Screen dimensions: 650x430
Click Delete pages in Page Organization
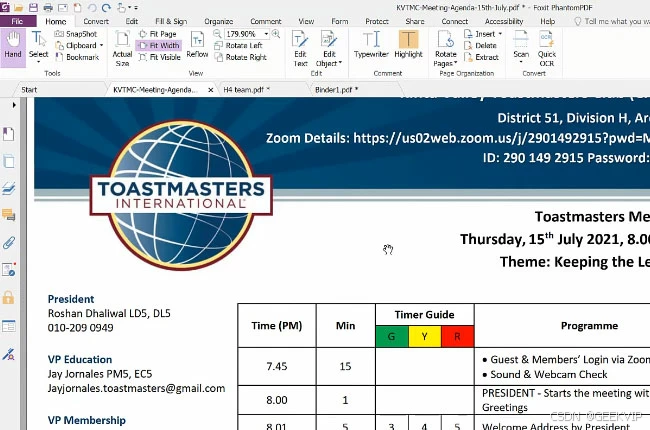click(x=480, y=45)
